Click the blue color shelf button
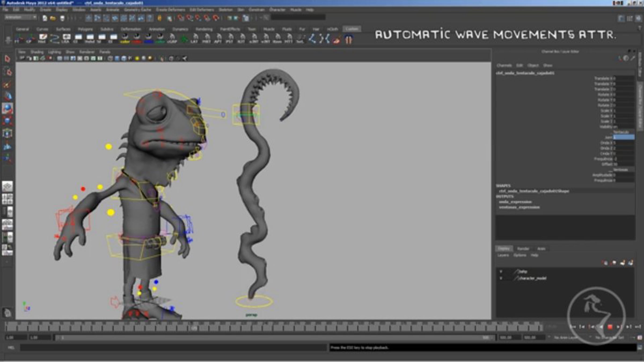The width and height of the screenshot is (644, 362). 148,38
